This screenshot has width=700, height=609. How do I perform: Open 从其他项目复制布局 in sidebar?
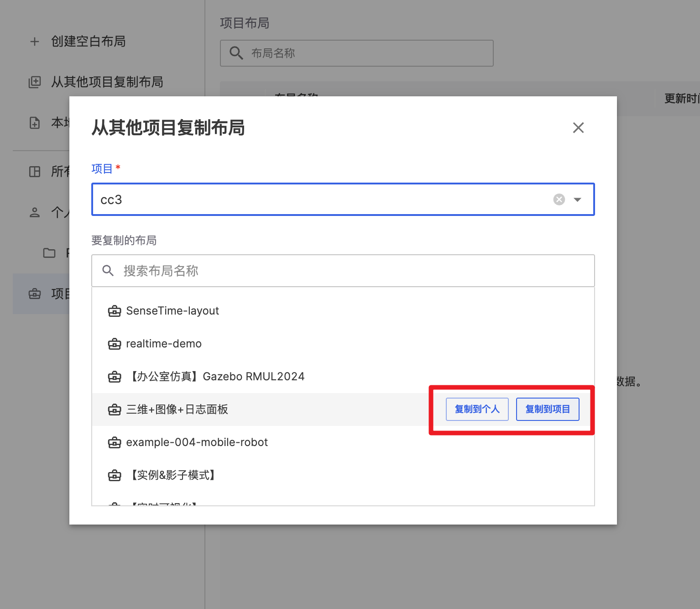(107, 82)
